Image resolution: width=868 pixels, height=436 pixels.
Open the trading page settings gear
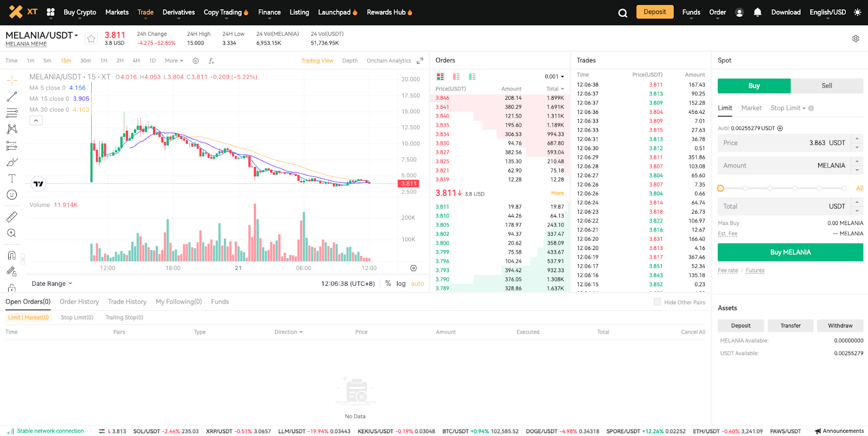pyautogui.click(x=856, y=39)
